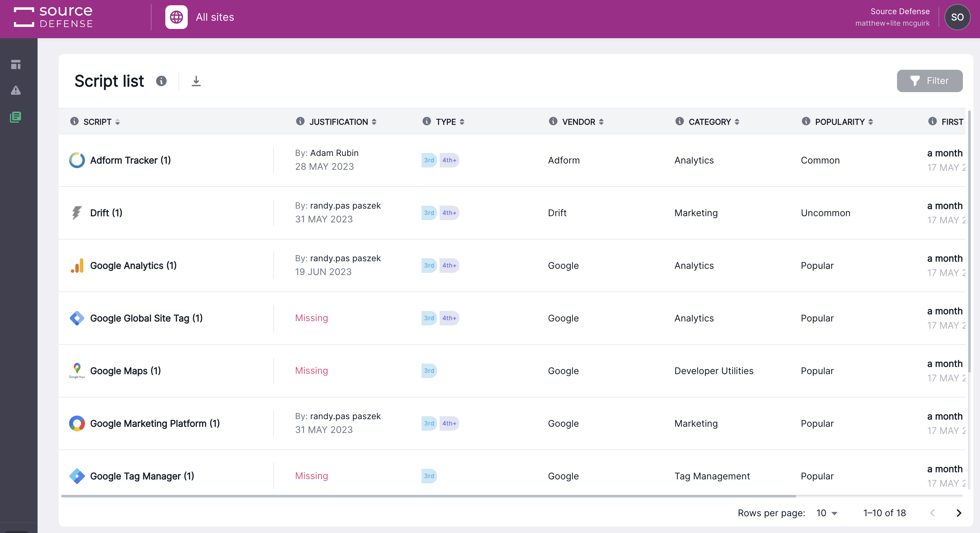Viewport: 980px width, 533px height.
Task: Open the SO user avatar menu
Action: [x=957, y=17]
